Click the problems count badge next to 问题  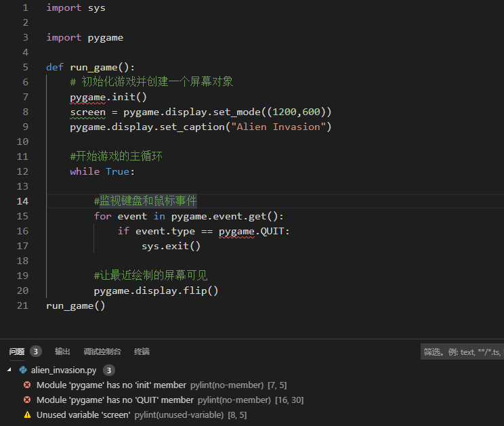pyautogui.click(x=36, y=352)
